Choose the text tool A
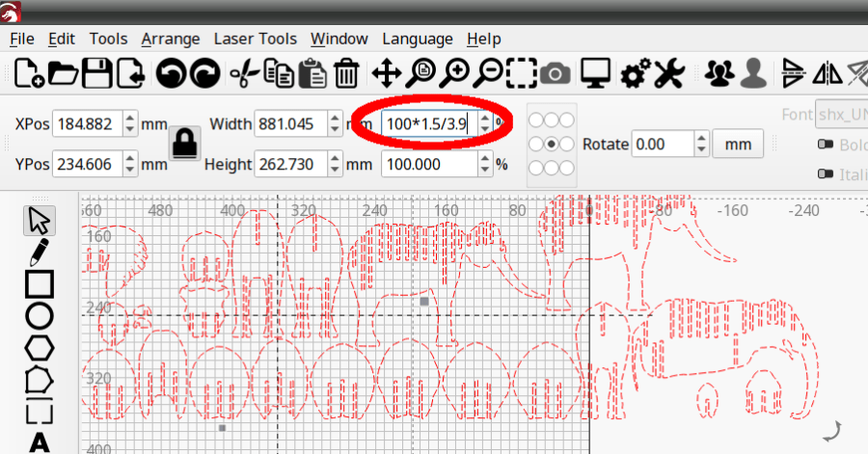868x454 pixels. click(40, 441)
